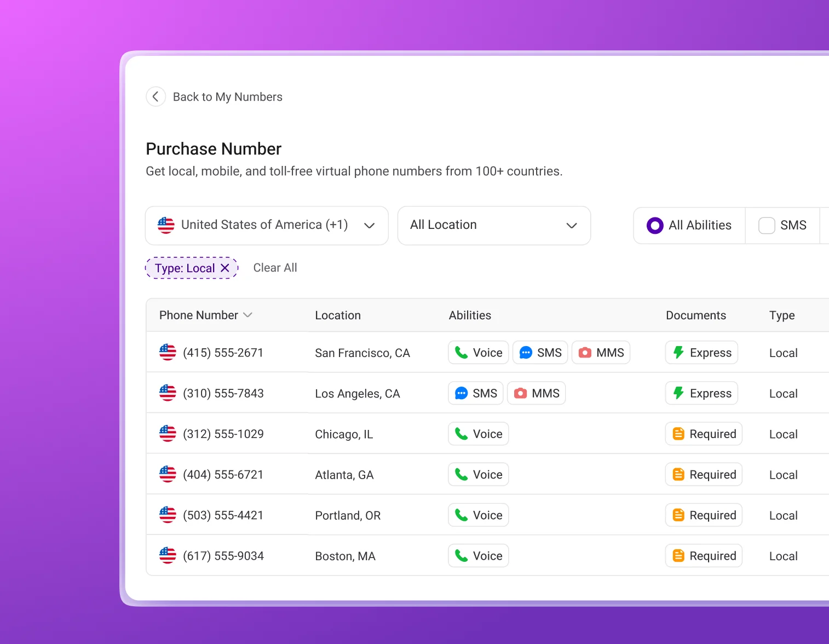Click US flag icon next to (312) 555-1029
This screenshot has height=644, width=829.
[x=168, y=433]
